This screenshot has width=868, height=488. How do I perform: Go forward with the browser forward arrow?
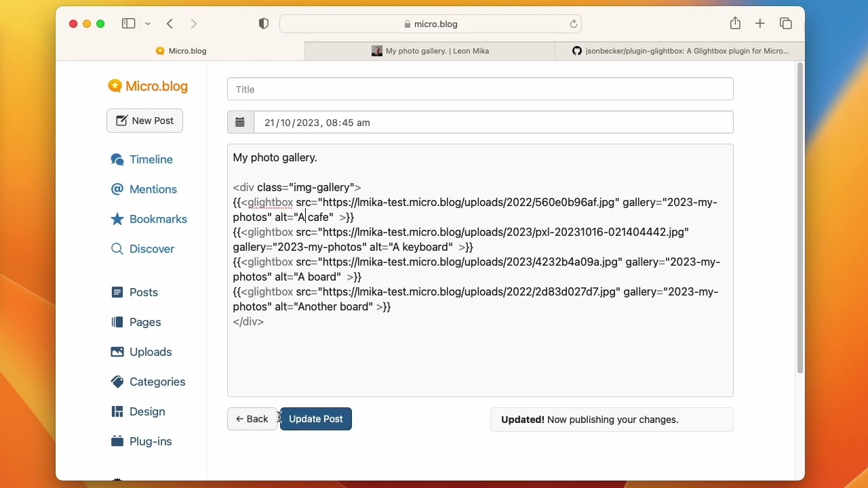pyautogui.click(x=194, y=24)
